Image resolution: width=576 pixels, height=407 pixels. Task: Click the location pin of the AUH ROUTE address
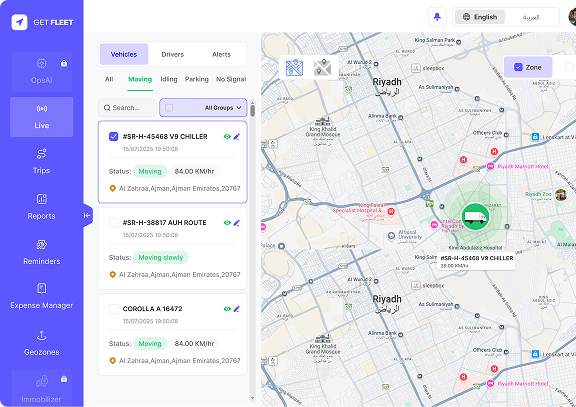pyautogui.click(x=113, y=274)
